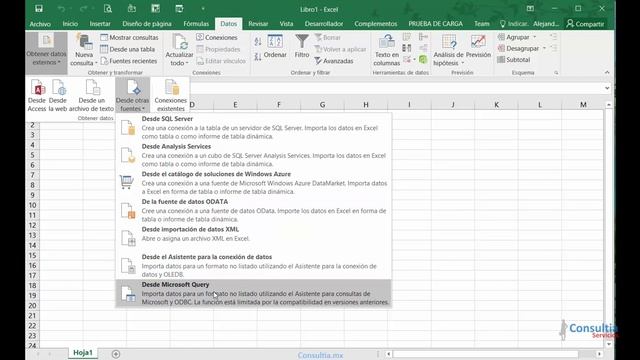Open the Complementos tab
The image size is (640, 360).
[x=376, y=24]
